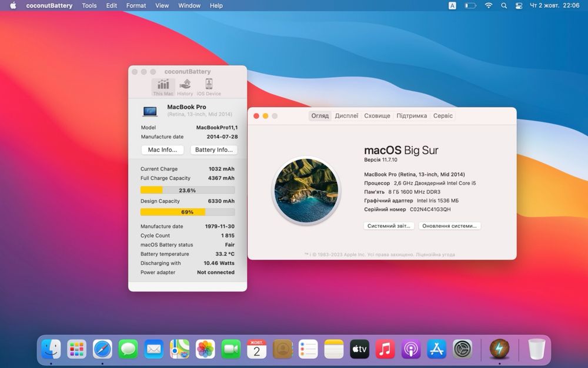Open the coconutBattery app menu
This screenshot has width=588, height=368.
point(49,6)
